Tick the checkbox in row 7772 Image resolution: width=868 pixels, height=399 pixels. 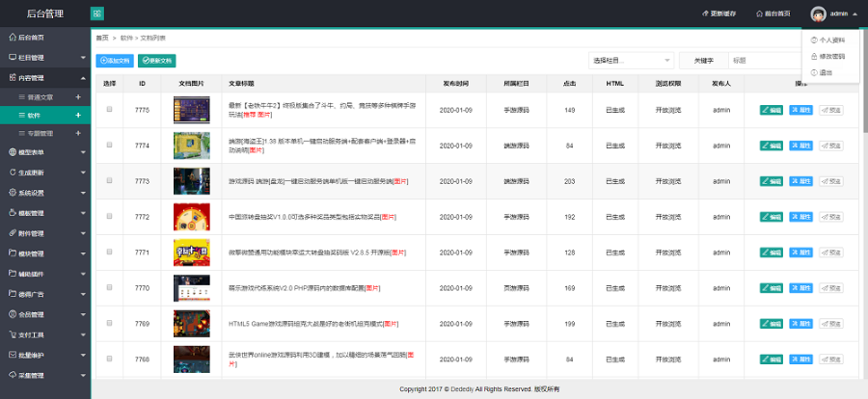(109, 217)
